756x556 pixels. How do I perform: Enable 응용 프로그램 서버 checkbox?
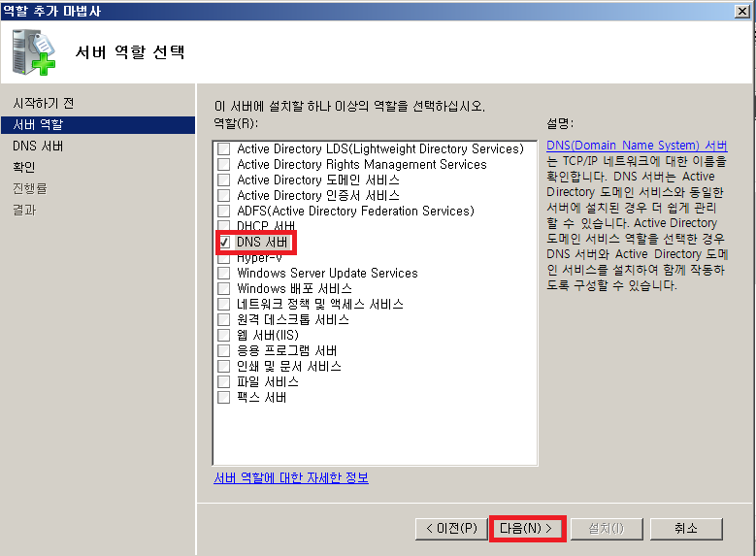coord(224,350)
